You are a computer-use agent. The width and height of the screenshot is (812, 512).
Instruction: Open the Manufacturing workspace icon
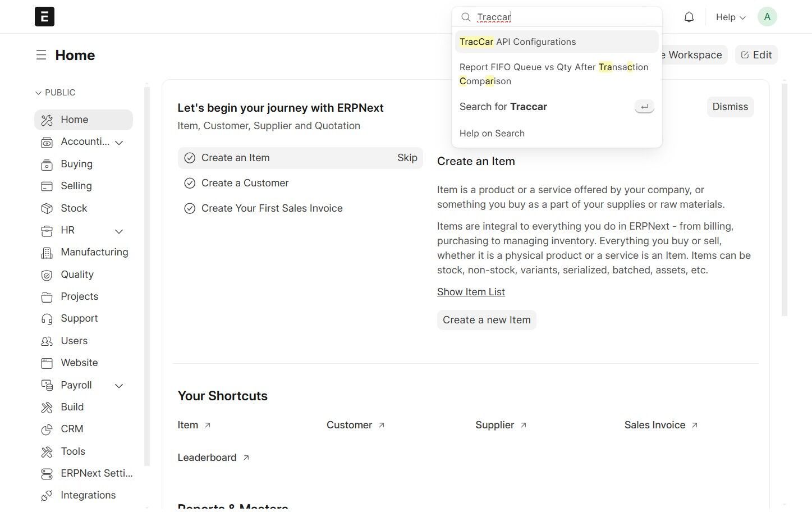click(x=47, y=253)
